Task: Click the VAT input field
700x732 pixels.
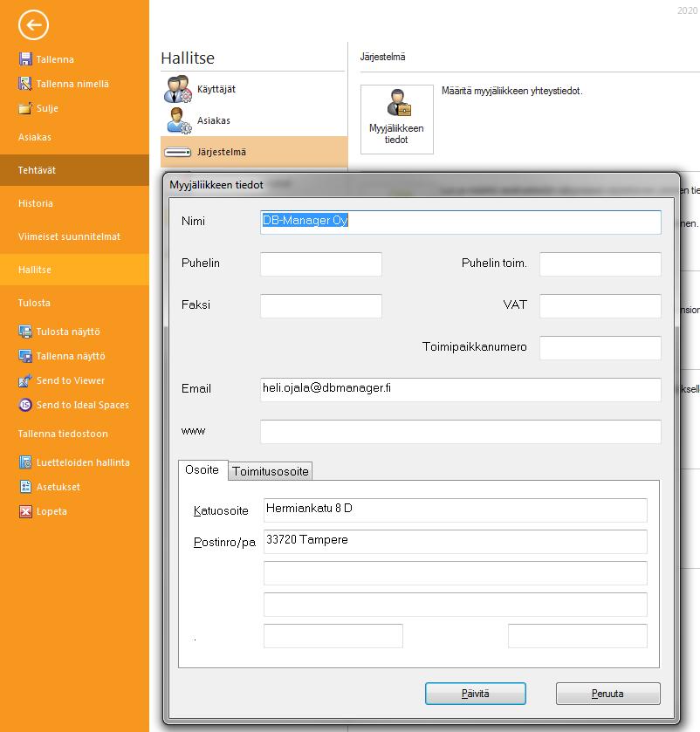Action: 600,305
